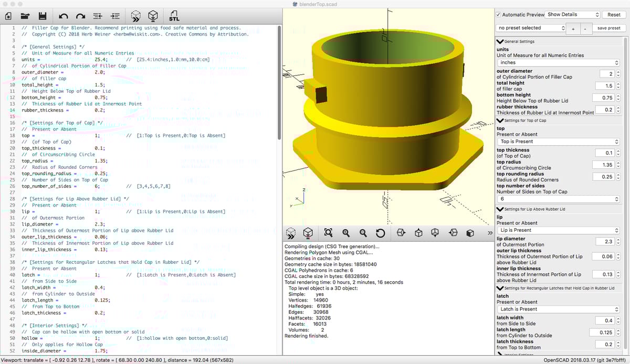Viewport: 630px width, 364px height.
Task: Zoom out of the 3D view
Action: click(363, 232)
